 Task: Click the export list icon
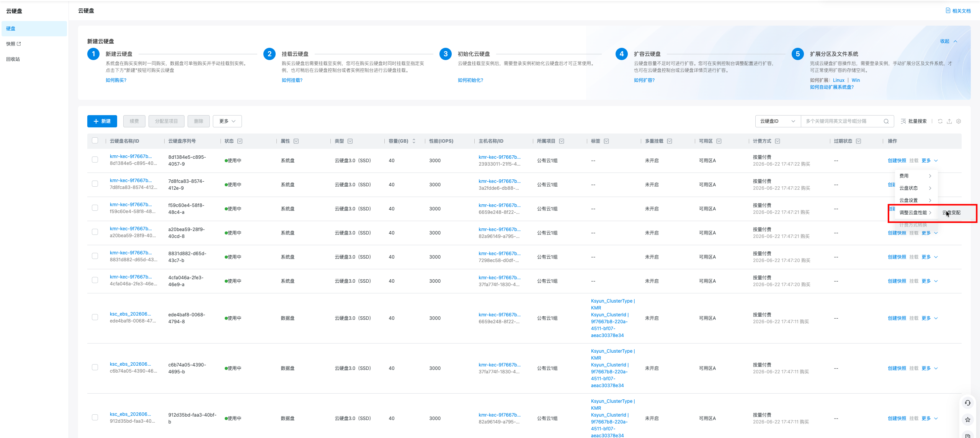point(949,121)
